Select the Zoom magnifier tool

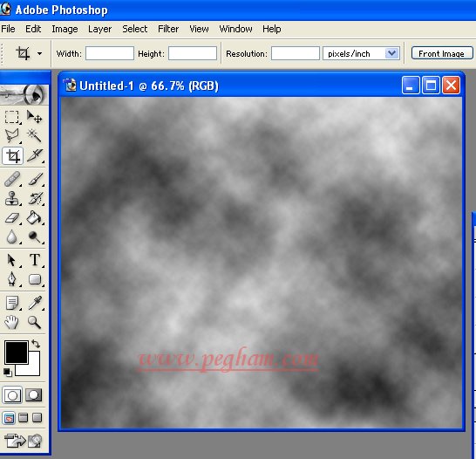click(x=34, y=322)
